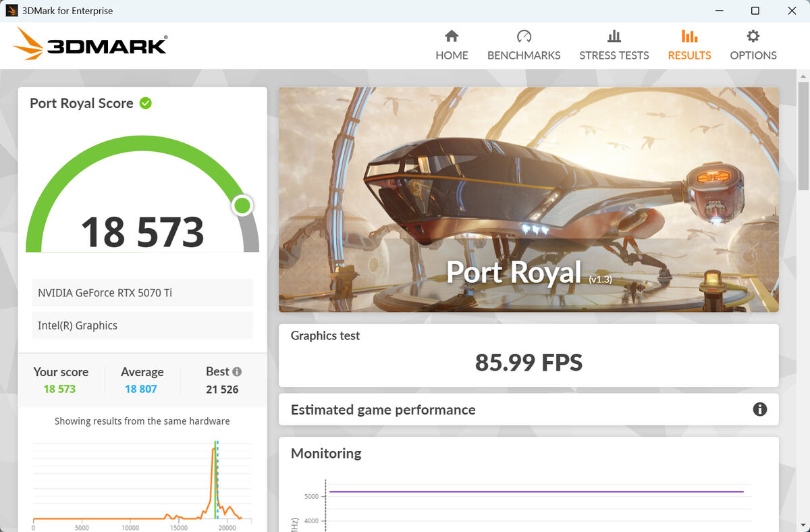This screenshot has height=532, width=810.
Task: Click the info icon beside Best
Action: pos(237,371)
